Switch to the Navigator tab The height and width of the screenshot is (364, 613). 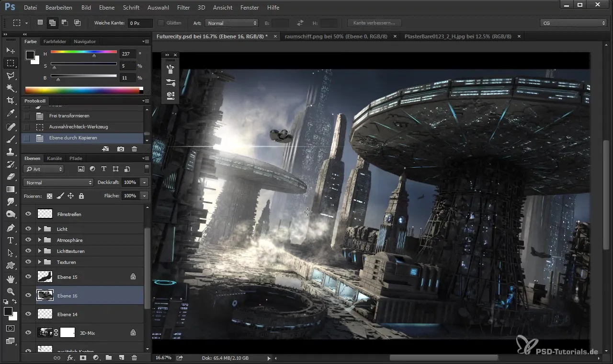coord(85,42)
